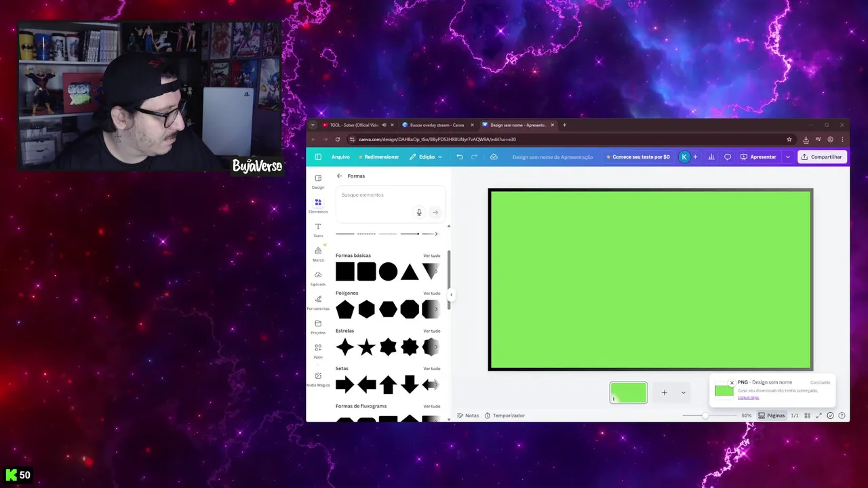
Task: Click the K user avatar
Action: point(684,157)
